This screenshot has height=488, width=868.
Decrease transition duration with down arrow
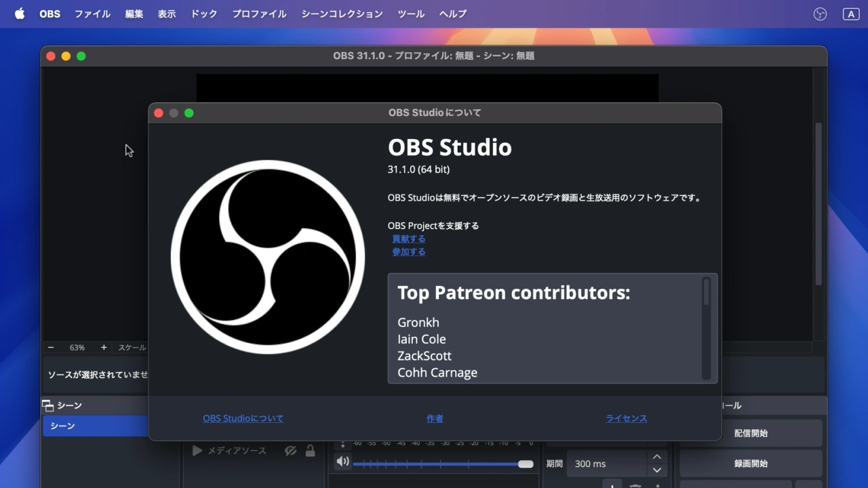coord(656,470)
